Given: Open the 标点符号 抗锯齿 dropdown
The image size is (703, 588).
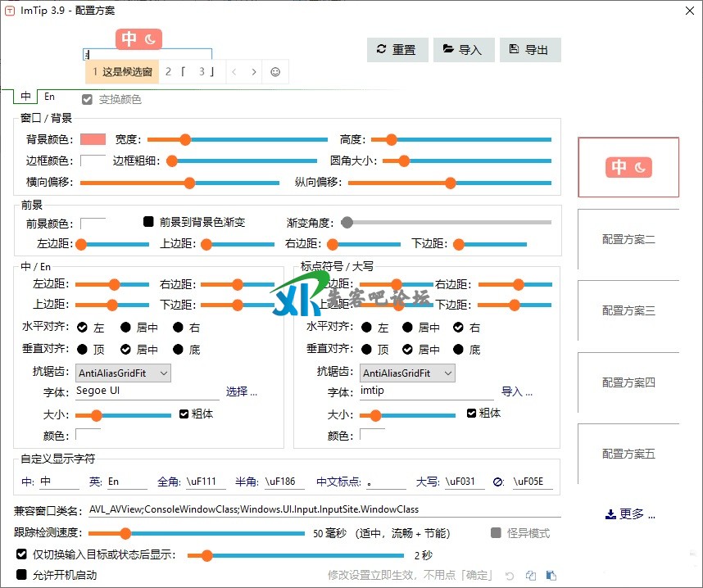Looking at the screenshot, I should pyautogui.click(x=408, y=373).
